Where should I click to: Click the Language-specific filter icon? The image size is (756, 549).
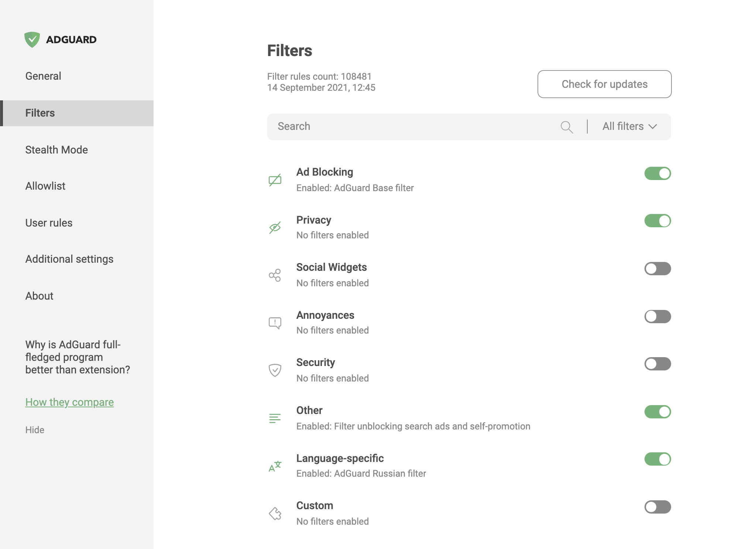[x=275, y=465]
